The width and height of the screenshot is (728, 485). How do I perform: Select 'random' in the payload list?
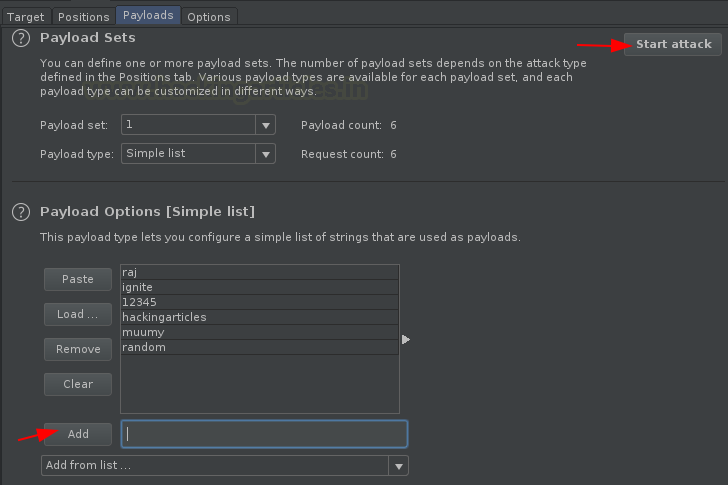[x=259, y=347]
